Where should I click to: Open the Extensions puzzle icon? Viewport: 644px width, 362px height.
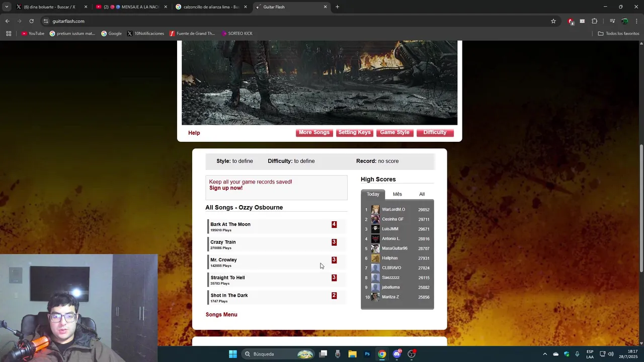tap(595, 21)
